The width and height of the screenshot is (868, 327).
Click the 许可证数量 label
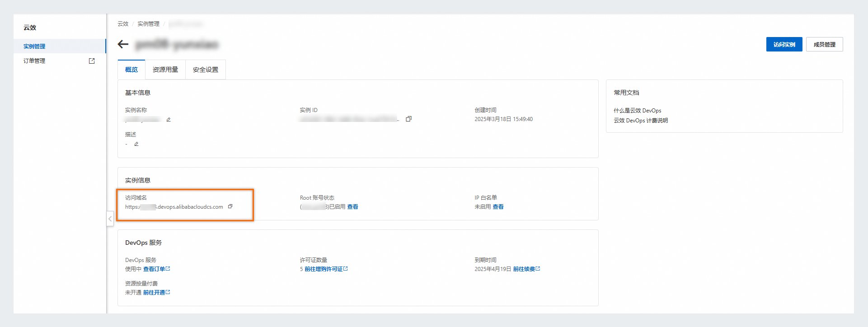pos(314,260)
